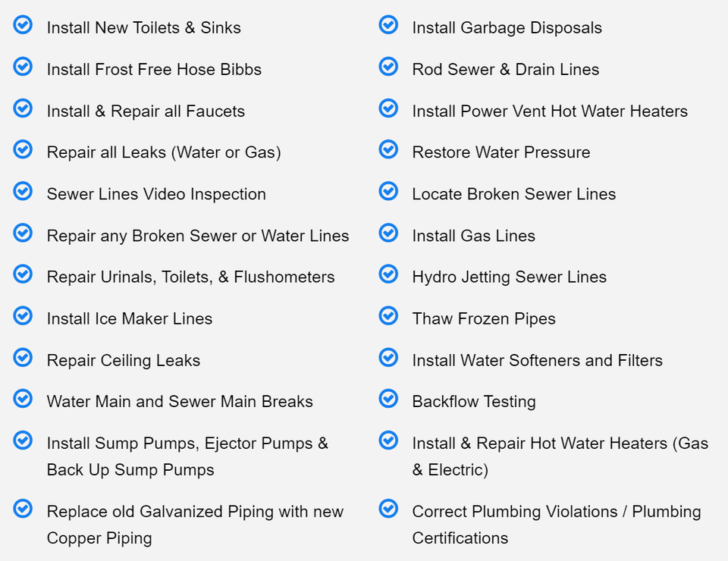Click the check icon next to Correct Plumbing Violations

point(388,509)
